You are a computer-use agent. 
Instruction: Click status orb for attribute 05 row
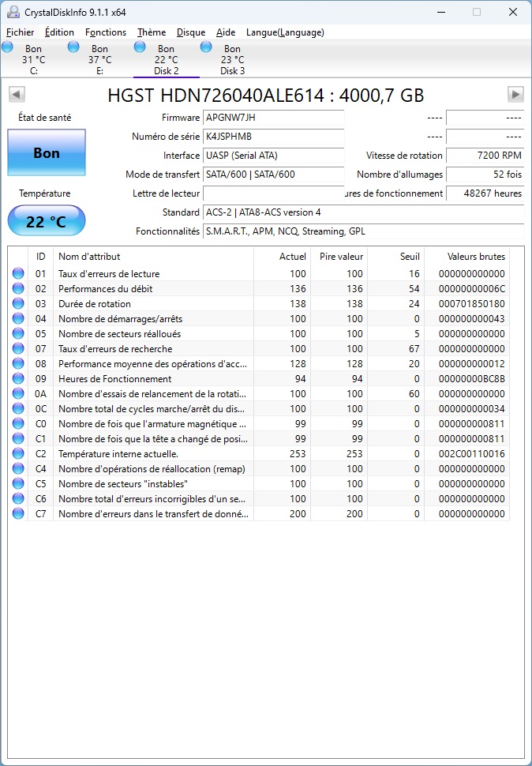tap(18, 334)
